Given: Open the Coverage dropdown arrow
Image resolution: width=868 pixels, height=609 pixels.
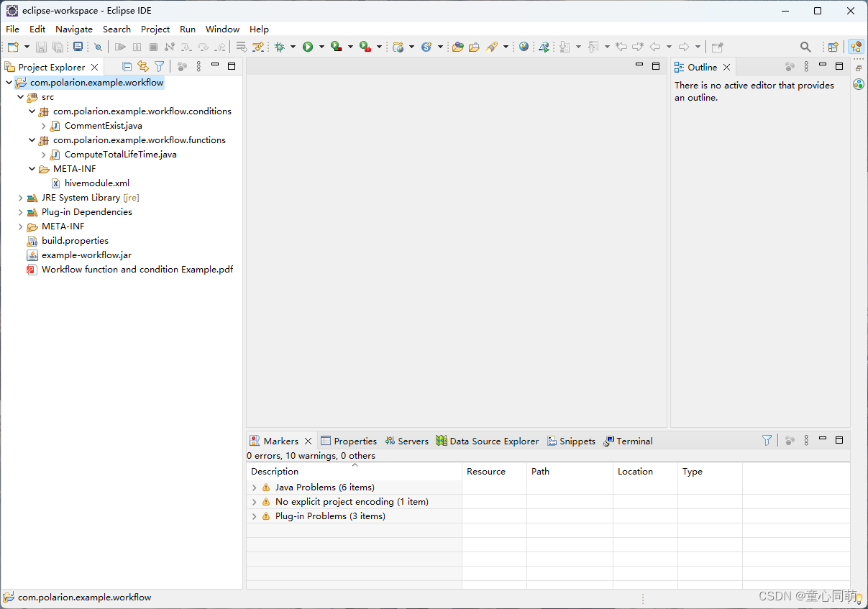Looking at the screenshot, I should 350,47.
